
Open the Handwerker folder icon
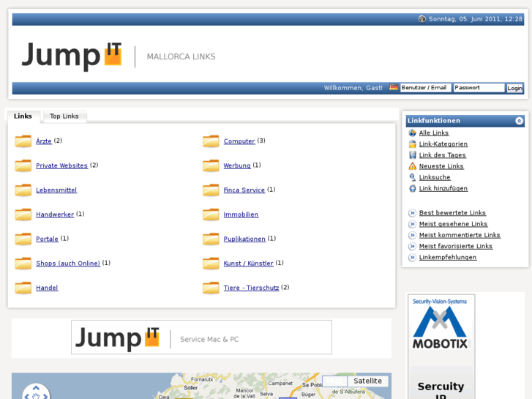[23, 215]
